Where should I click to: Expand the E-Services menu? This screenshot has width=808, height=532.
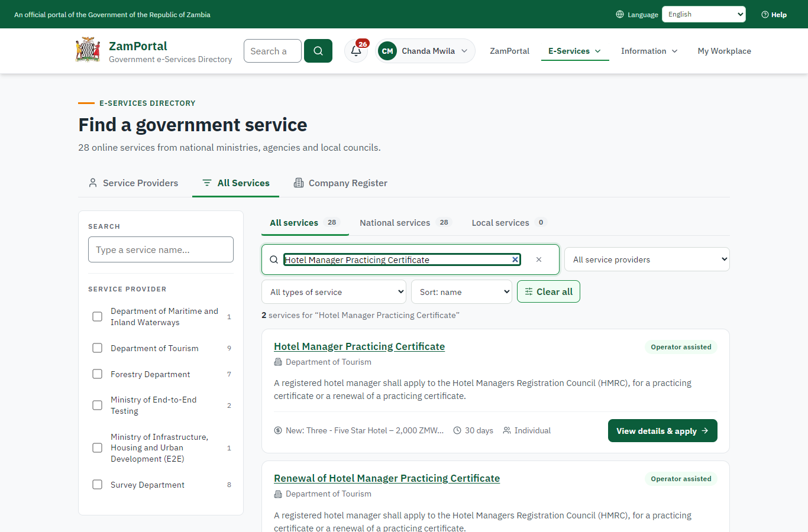tap(575, 51)
